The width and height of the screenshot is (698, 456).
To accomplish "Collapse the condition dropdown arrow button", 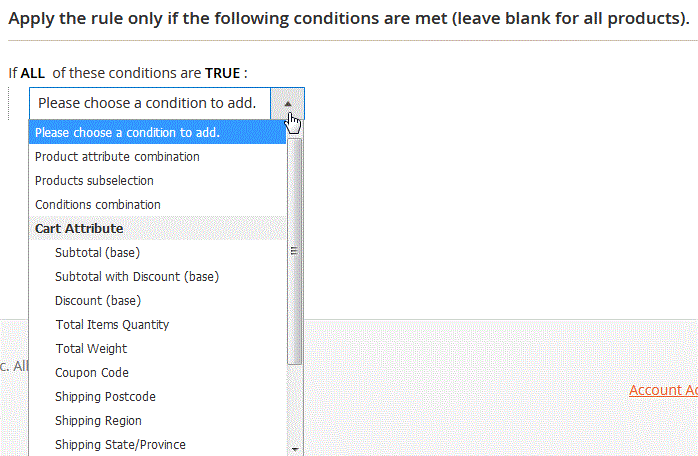I will pos(288,103).
